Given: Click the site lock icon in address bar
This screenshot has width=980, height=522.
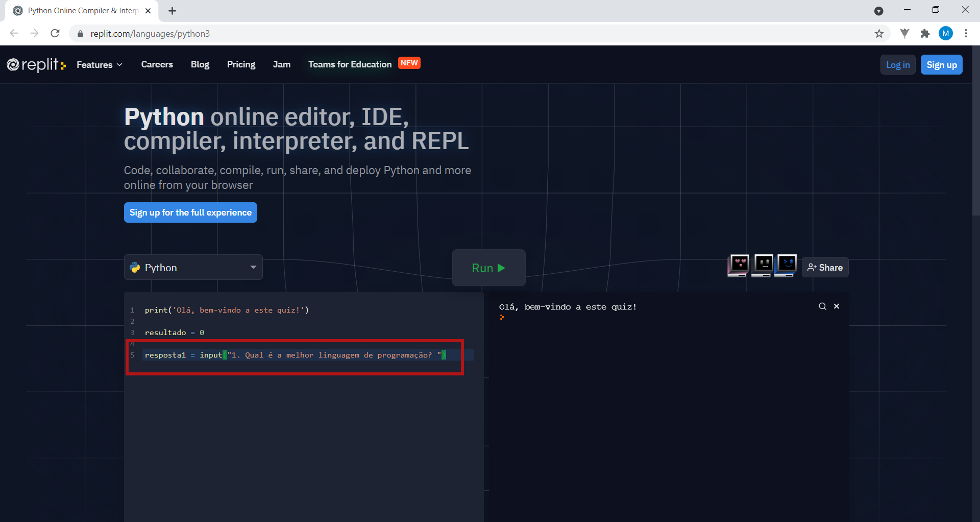Looking at the screenshot, I should coord(80,34).
